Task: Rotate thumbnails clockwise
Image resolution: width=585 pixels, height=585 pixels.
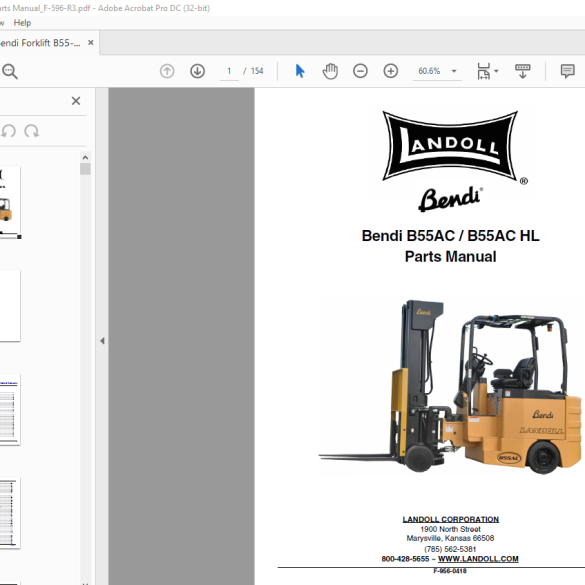Action: (32, 131)
